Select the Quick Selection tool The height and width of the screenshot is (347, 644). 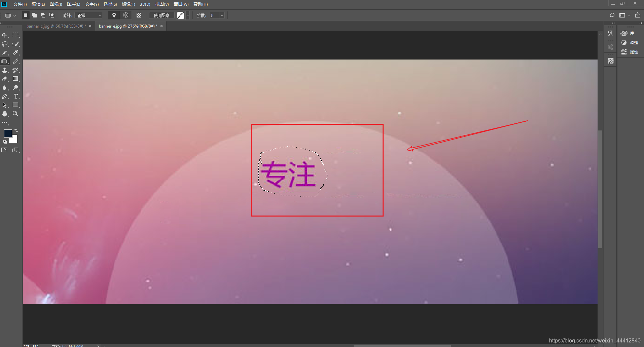(15, 44)
